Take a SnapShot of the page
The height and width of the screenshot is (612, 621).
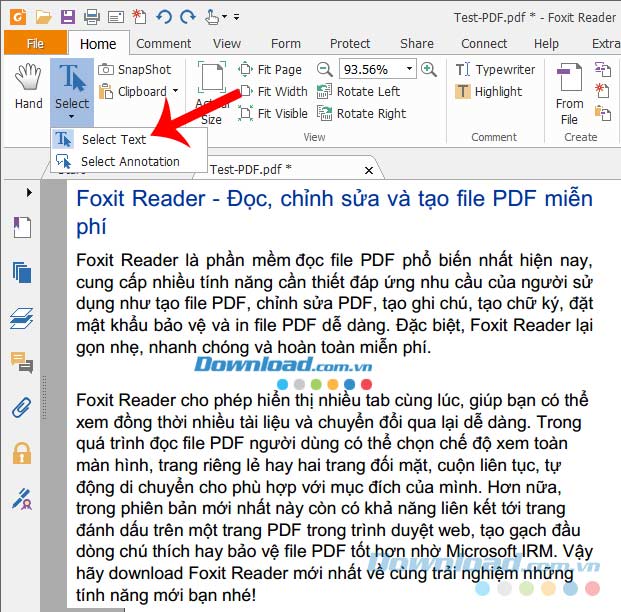[135, 70]
